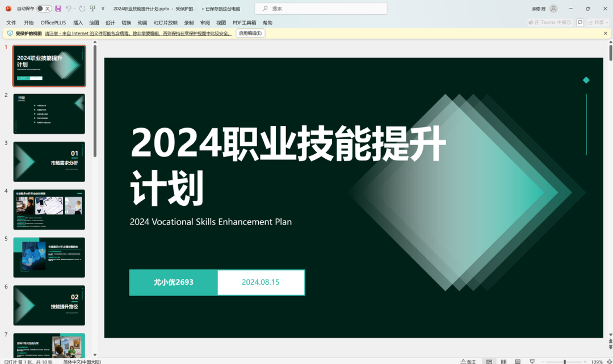The image size is (613, 364).
Task: Click the protected view shield icon
Action: [x=10, y=33]
